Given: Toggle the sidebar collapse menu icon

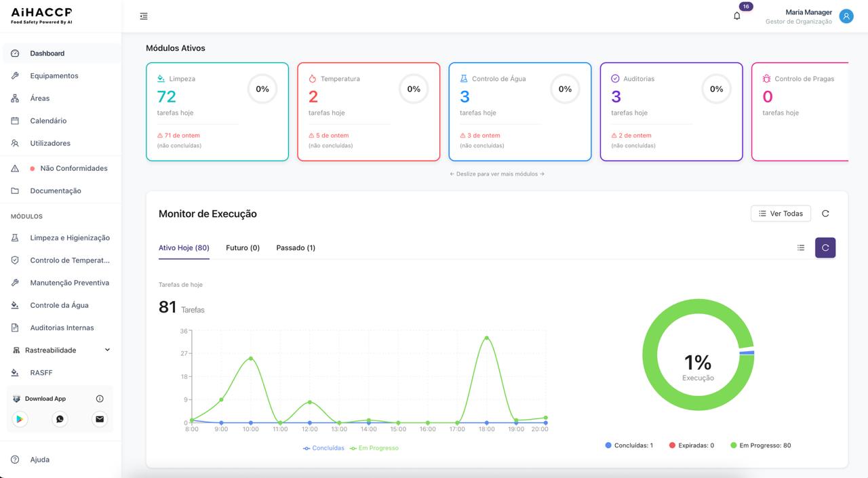Looking at the screenshot, I should point(144,16).
